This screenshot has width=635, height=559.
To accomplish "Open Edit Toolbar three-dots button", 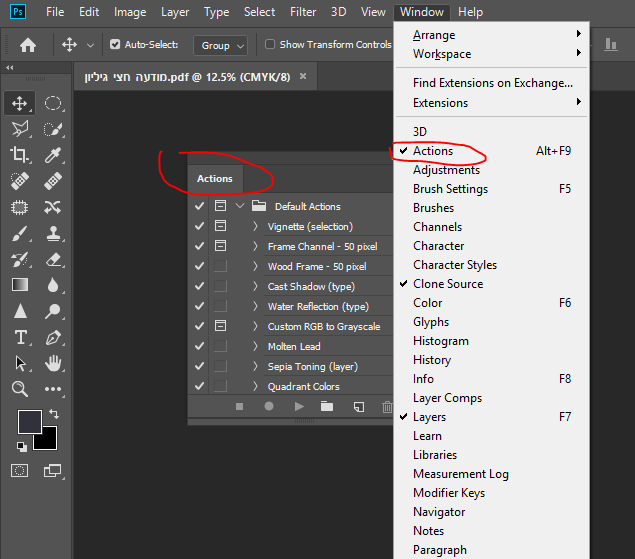I will coord(53,389).
